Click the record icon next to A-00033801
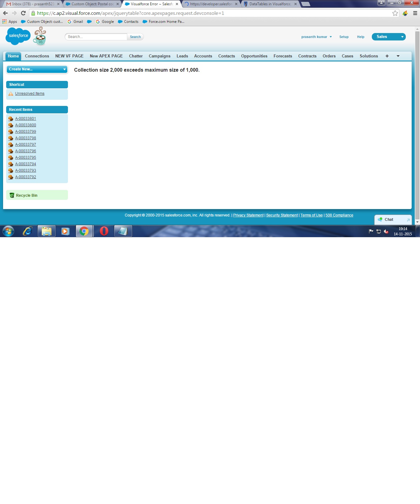 (x=11, y=119)
